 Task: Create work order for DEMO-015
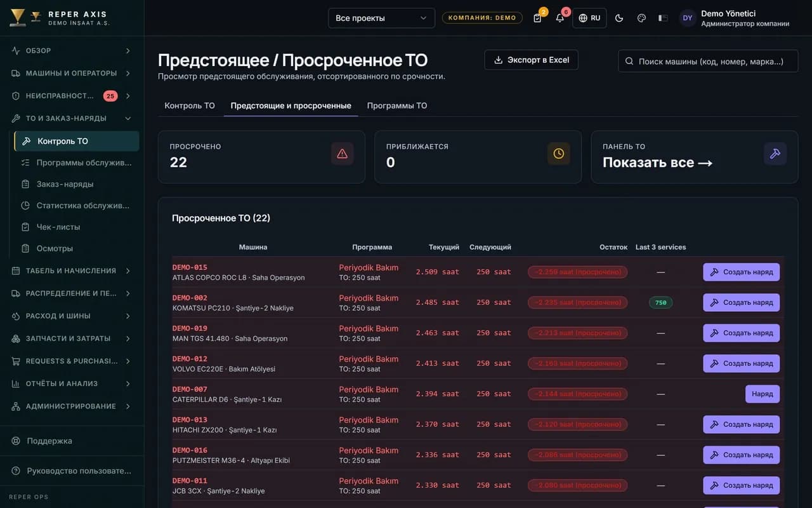pyautogui.click(x=742, y=272)
